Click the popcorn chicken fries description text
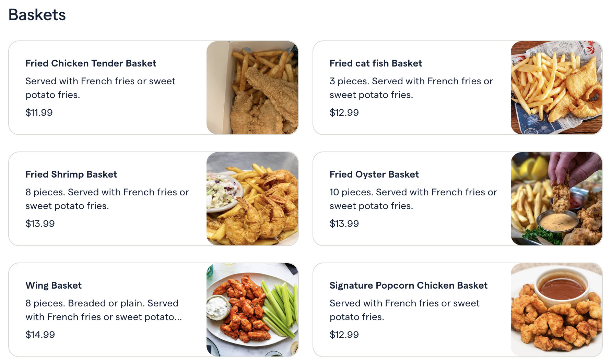The image size is (612, 364). tap(404, 310)
